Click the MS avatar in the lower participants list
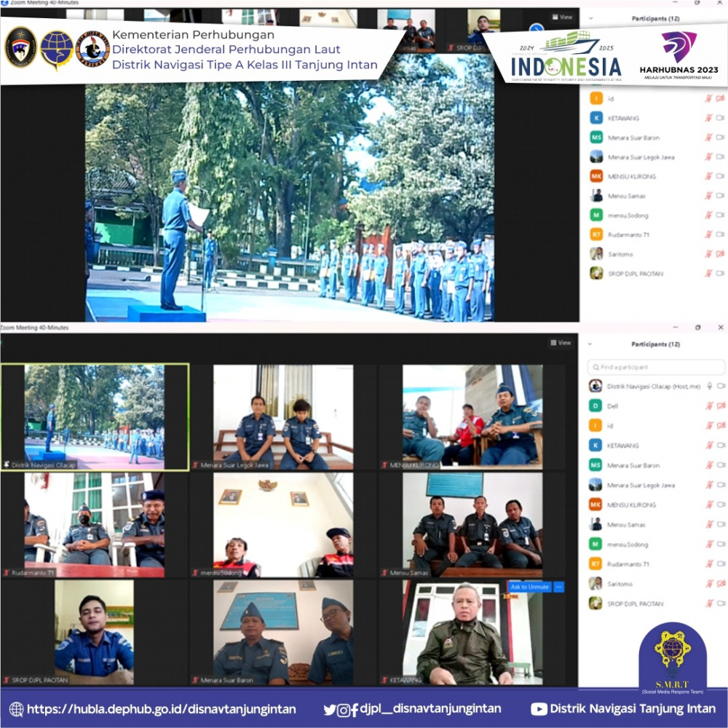 (x=596, y=465)
